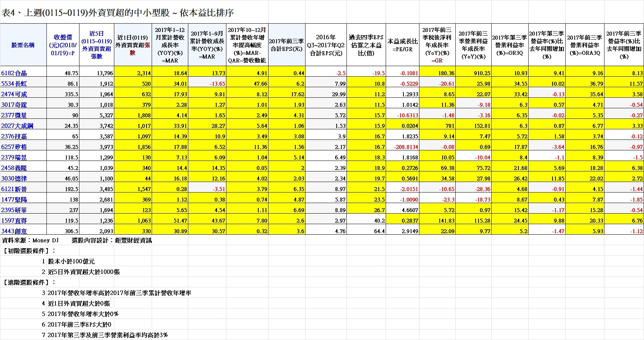Image resolution: width=644 pixels, height=340 pixels.
Task: Select stock name 2474可成
Action: click(x=14, y=94)
